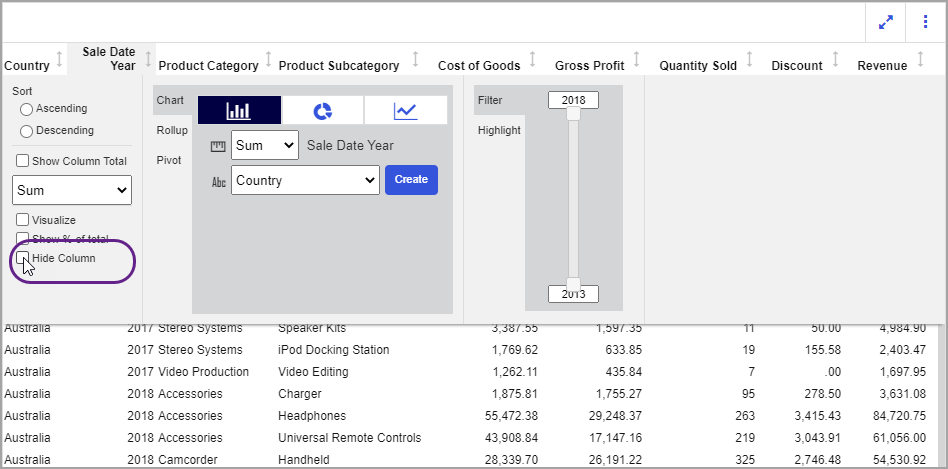Click the iPod Docking Station cell

pyautogui.click(x=334, y=350)
